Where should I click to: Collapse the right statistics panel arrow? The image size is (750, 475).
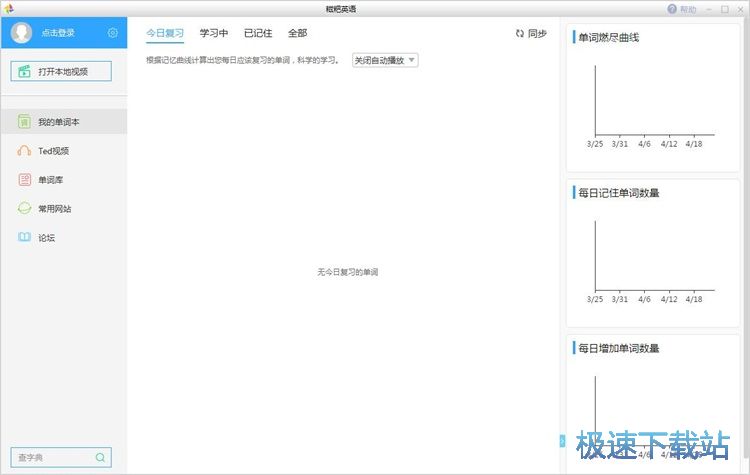(562, 441)
